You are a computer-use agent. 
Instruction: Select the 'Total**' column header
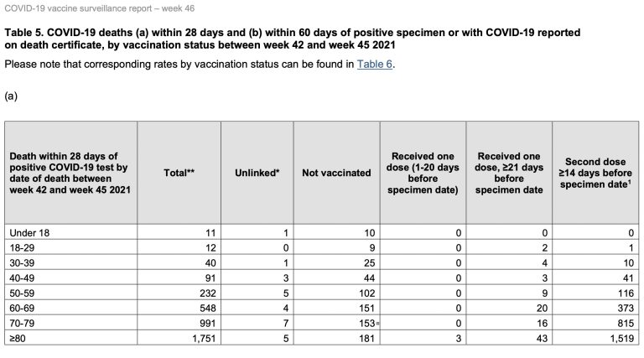point(179,172)
